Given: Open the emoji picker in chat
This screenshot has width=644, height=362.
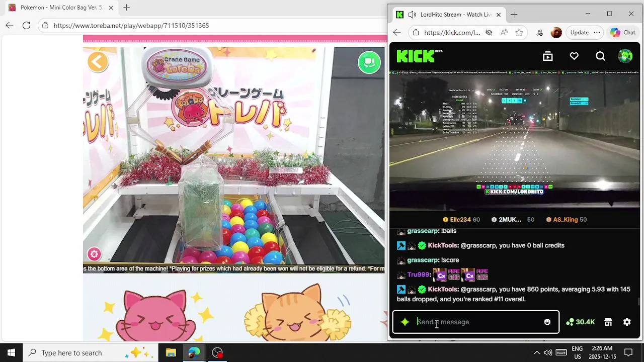Looking at the screenshot, I should (x=547, y=322).
